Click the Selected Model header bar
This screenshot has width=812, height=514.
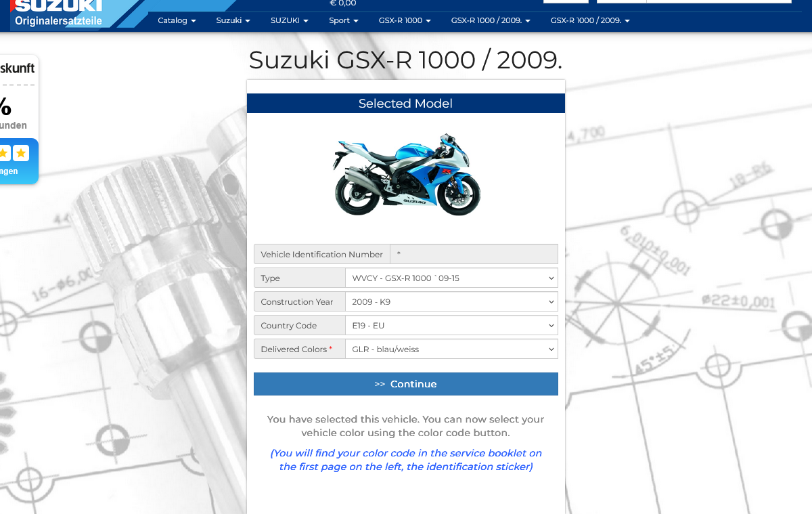(x=405, y=104)
